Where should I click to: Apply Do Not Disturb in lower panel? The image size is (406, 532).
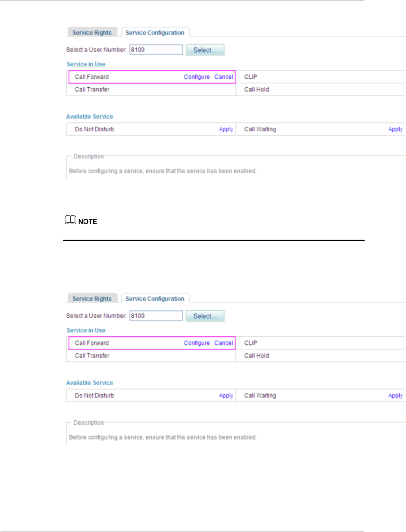(226, 395)
